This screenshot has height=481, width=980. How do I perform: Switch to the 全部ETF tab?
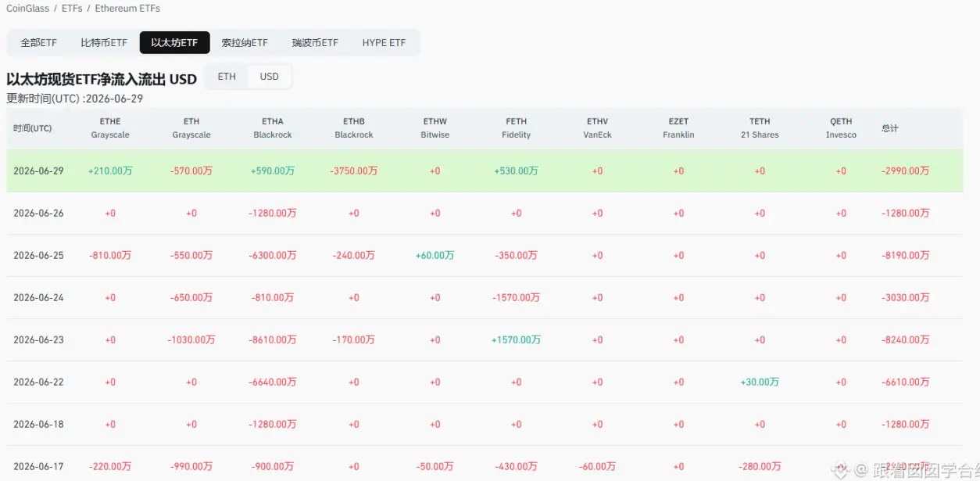pyautogui.click(x=39, y=42)
